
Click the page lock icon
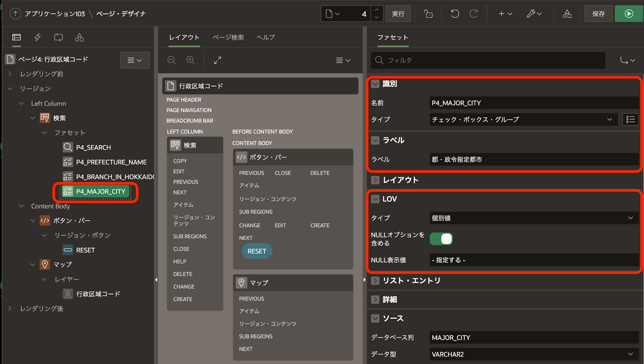[x=428, y=14]
